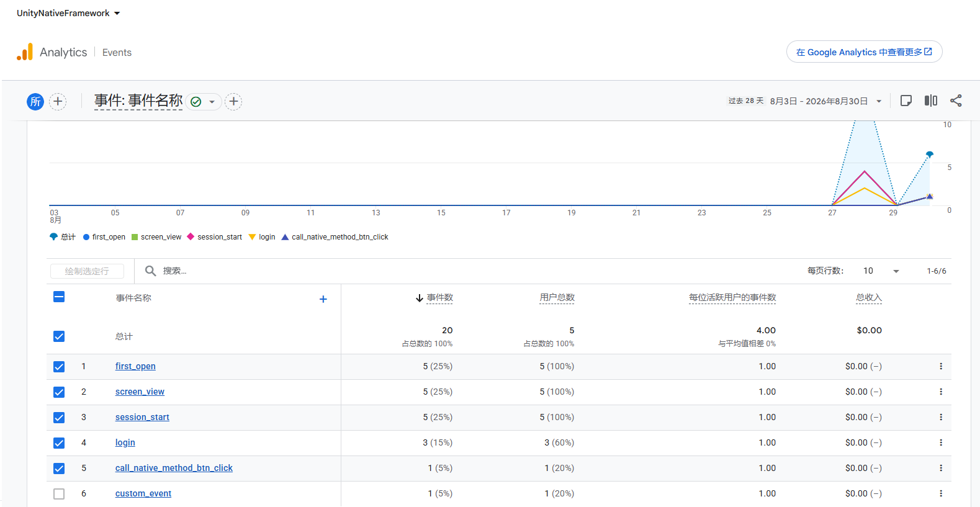Click the '1-6/6' pagination text
This screenshot has height=507, width=980.
(937, 271)
